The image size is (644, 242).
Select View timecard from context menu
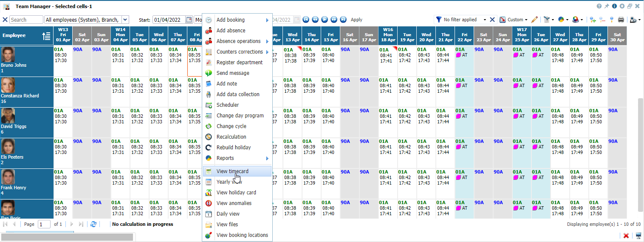coord(232,171)
